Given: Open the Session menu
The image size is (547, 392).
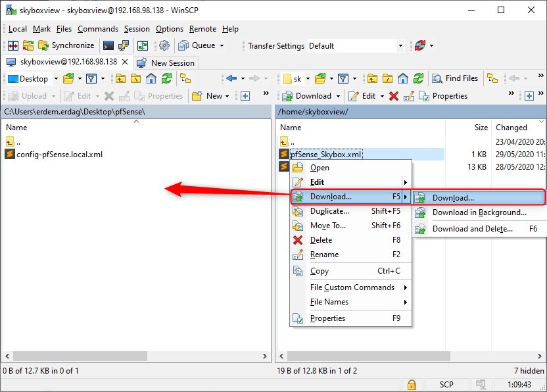Looking at the screenshot, I should pos(137,29).
